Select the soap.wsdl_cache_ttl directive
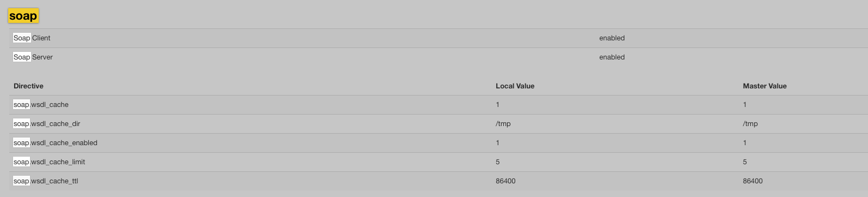The height and width of the screenshot is (197, 868). (x=46, y=181)
